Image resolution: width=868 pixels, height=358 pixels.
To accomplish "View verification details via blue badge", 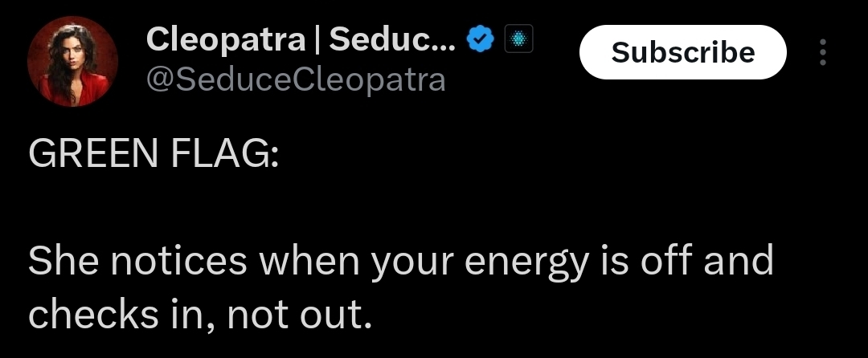I will click(480, 39).
